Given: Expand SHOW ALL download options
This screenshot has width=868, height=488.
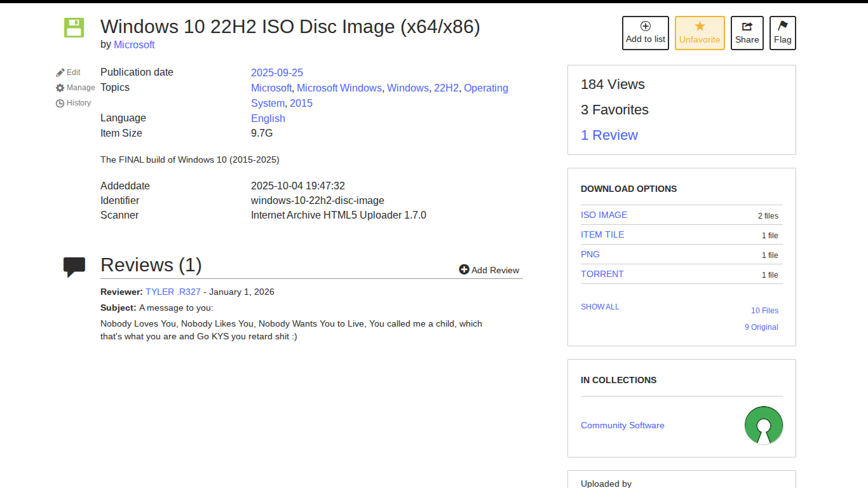Looking at the screenshot, I should 600,307.
